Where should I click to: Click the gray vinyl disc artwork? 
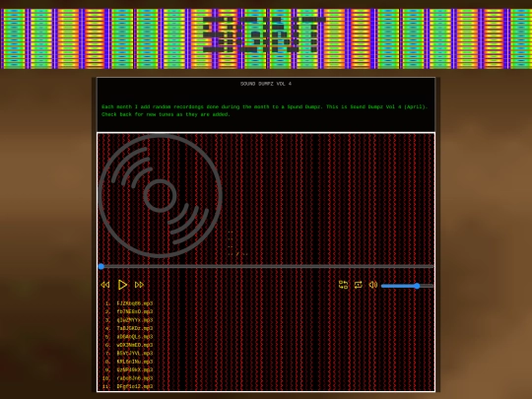pos(160,196)
